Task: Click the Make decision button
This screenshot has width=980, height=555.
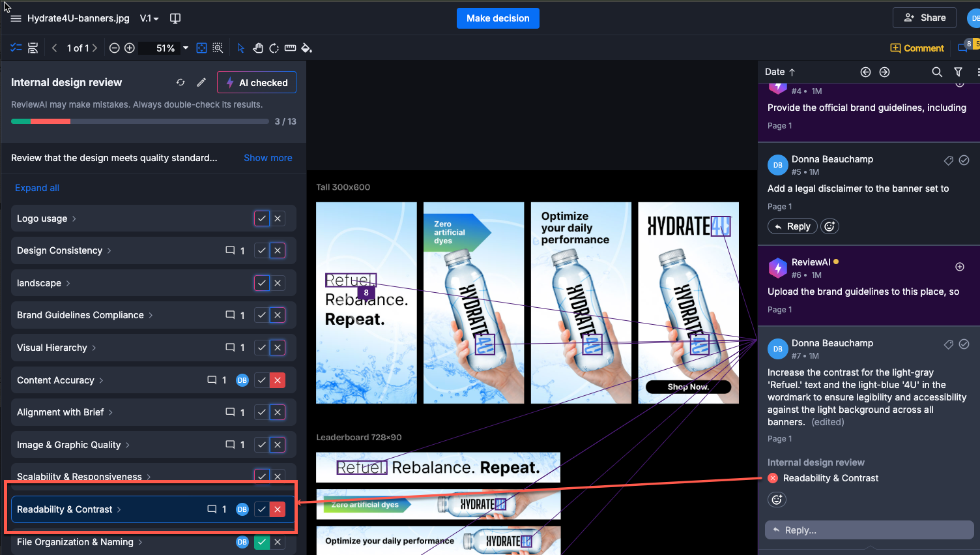Action: point(498,18)
